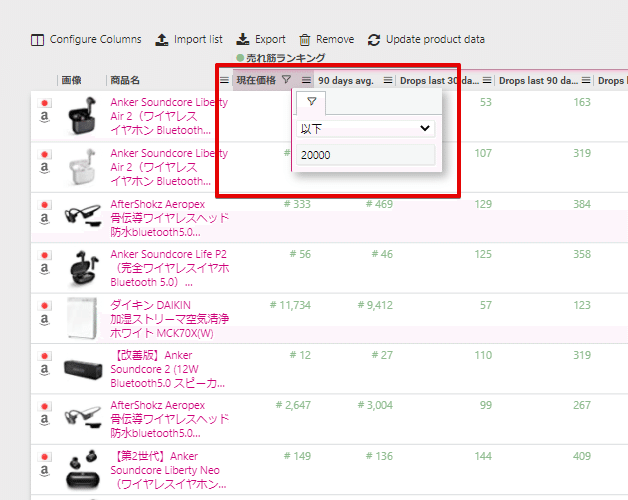Image resolution: width=628 pixels, height=500 pixels.
Task: Click Japan flag icon in Soundcore 2 row
Action: point(44,356)
